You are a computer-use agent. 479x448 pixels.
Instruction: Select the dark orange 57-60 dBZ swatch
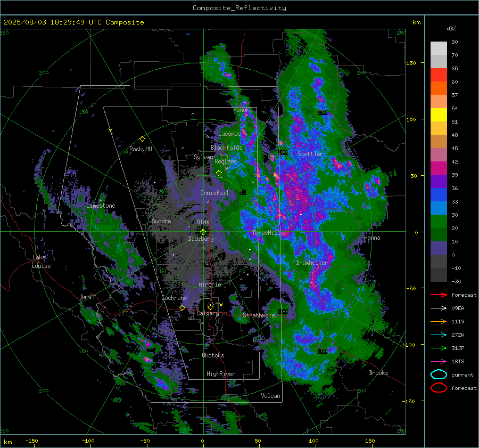[439, 88]
